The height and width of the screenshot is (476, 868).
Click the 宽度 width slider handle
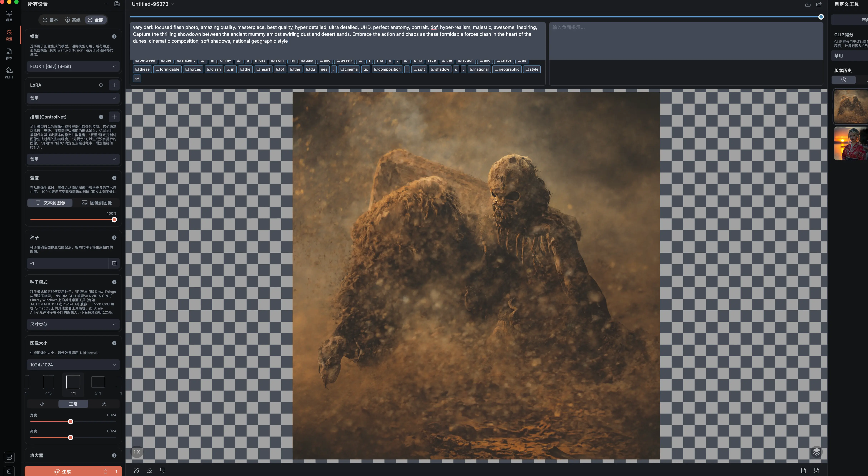[70, 421]
